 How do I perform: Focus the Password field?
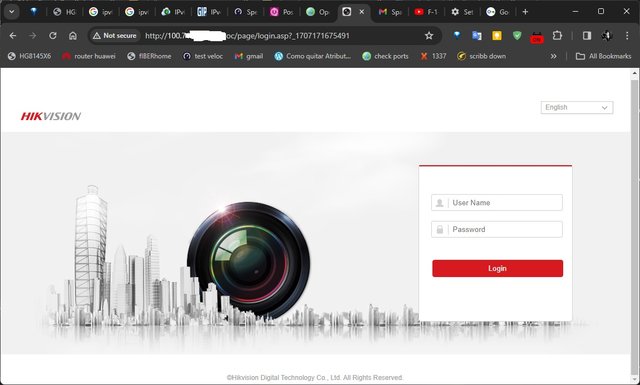497,229
